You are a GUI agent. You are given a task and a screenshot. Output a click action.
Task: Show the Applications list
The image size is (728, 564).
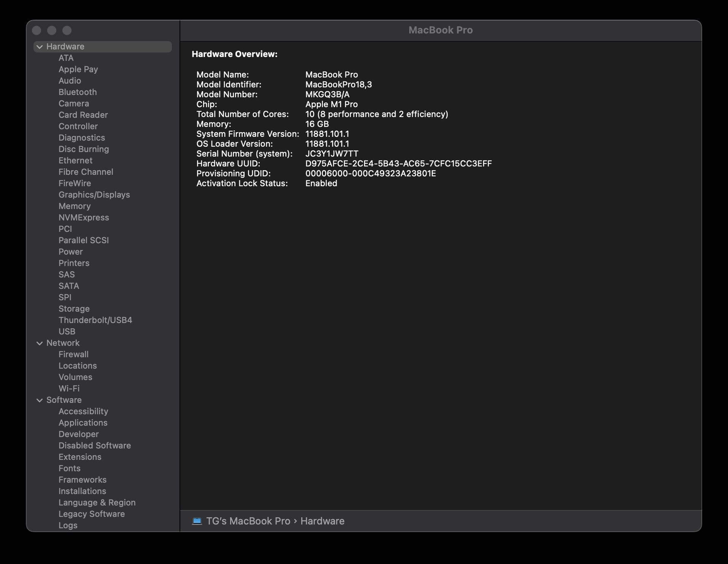pos(83,423)
